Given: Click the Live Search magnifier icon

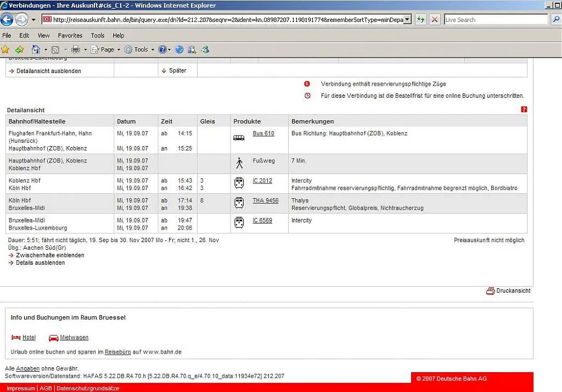Looking at the screenshot, I should (555, 20).
